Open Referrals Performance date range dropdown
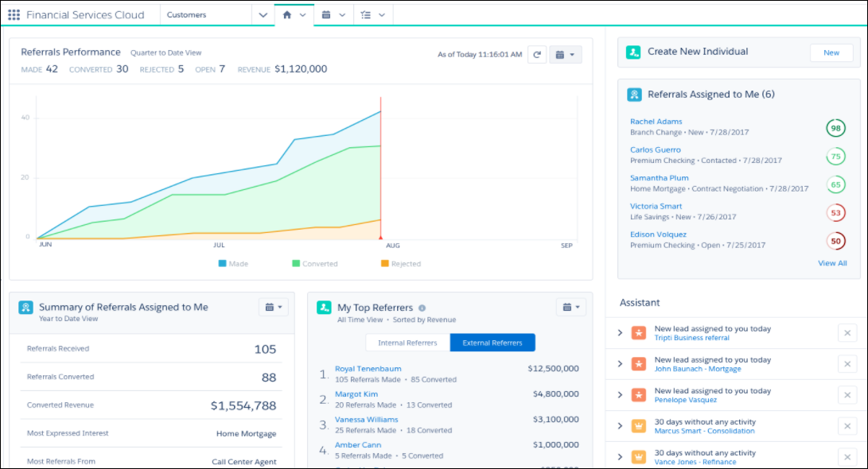Viewport: 868px width, 469px height. tap(565, 55)
